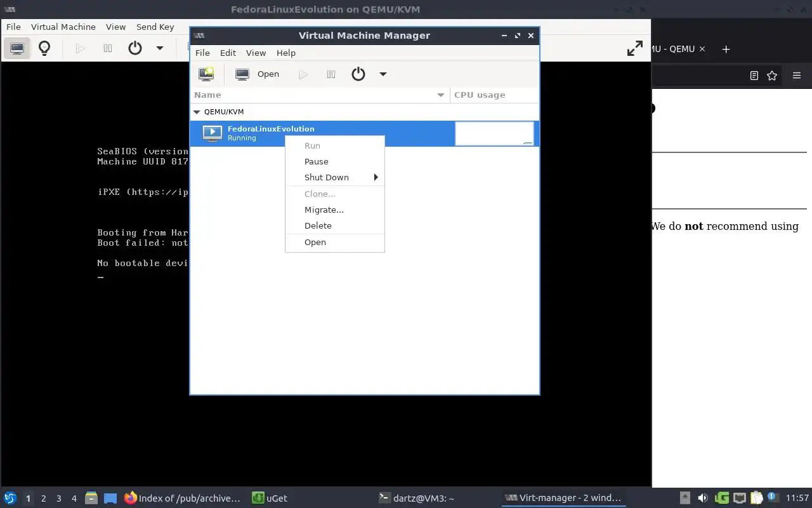This screenshot has height=508, width=812.
Task: Click the Virtual Machine Manager window menu icon in titlebar
Action: (199, 36)
